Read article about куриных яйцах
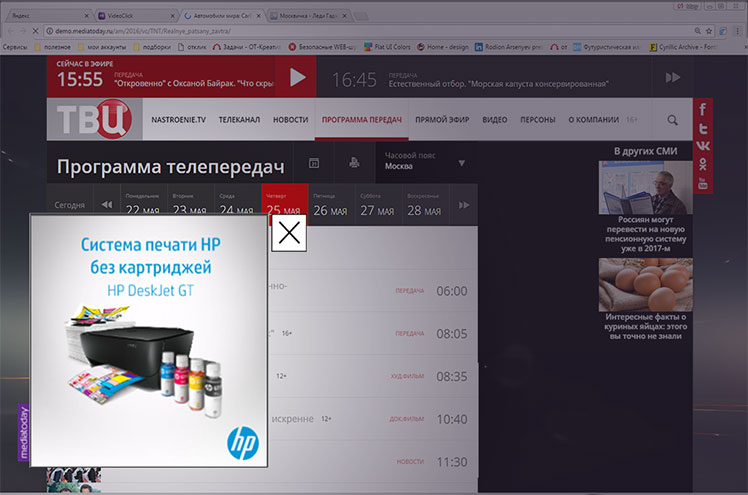The width and height of the screenshot is (748, 495). 645,327
